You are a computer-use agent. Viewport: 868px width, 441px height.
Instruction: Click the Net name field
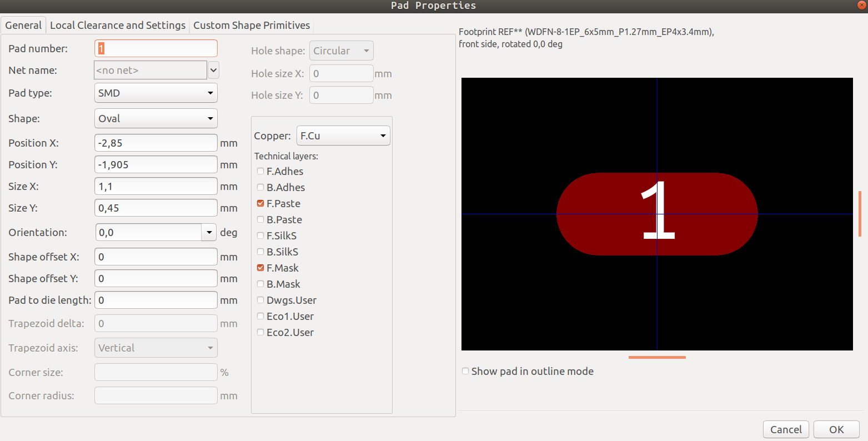[x=150, y=70]
